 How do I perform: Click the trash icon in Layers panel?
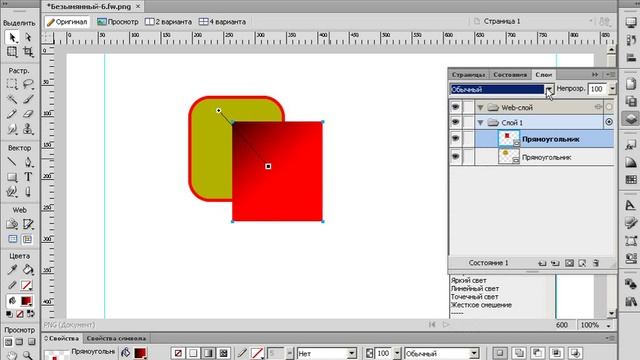(x=596, y=263)
